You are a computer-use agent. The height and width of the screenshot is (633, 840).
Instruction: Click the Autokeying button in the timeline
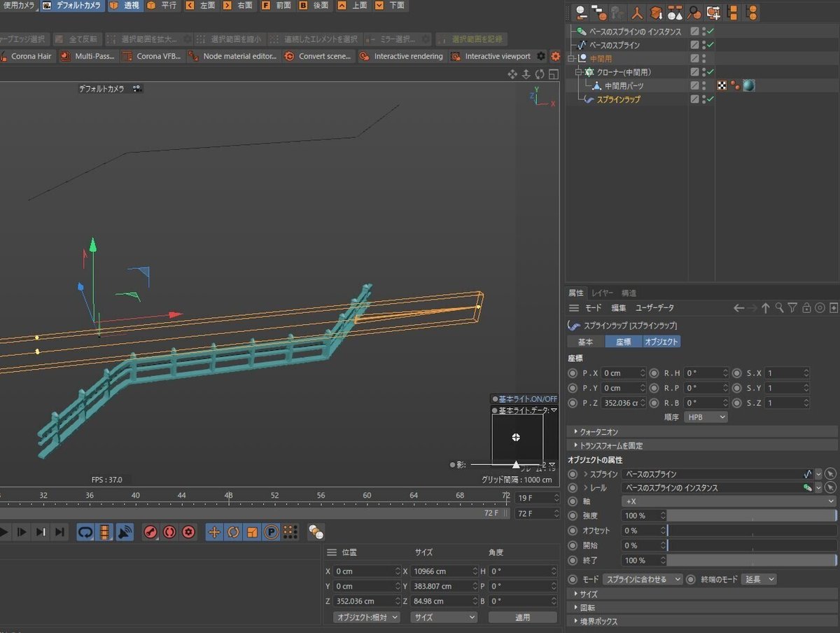tap(169, 532)
